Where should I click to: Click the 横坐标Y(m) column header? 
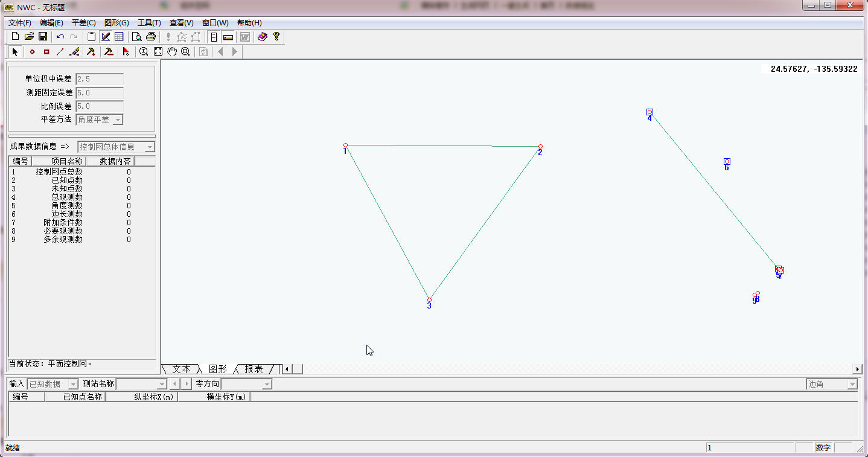(x=214, y=397)
